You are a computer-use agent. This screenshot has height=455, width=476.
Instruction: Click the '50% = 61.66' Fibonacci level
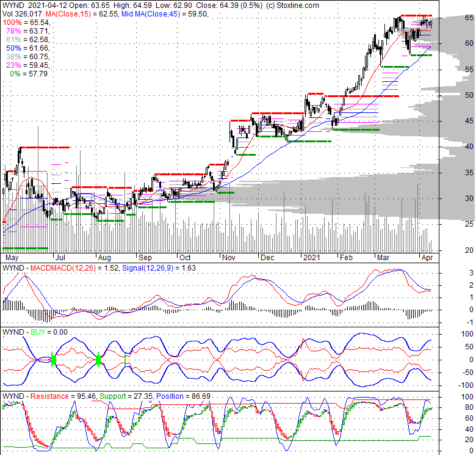pos(27,48)
